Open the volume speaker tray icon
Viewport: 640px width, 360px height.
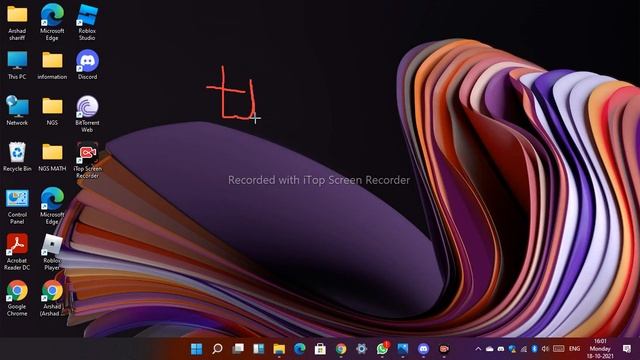click(x=545, y=349)
